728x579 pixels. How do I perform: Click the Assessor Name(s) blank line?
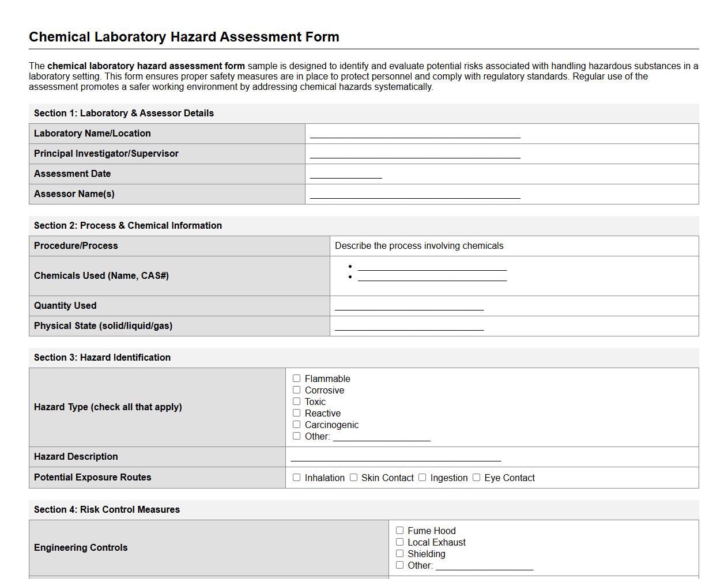pos(414,196)
